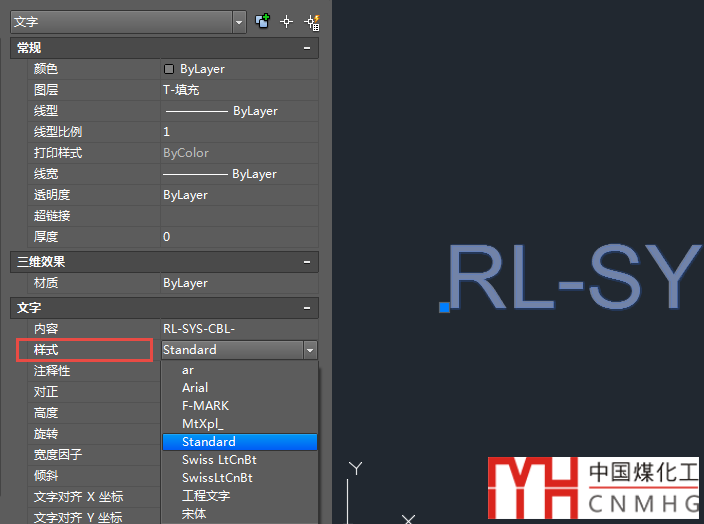Image resolution: width=704 pixels, height=524 pixels.
Task: Choose 宋体 in the style list
Action: click(195, 514)
